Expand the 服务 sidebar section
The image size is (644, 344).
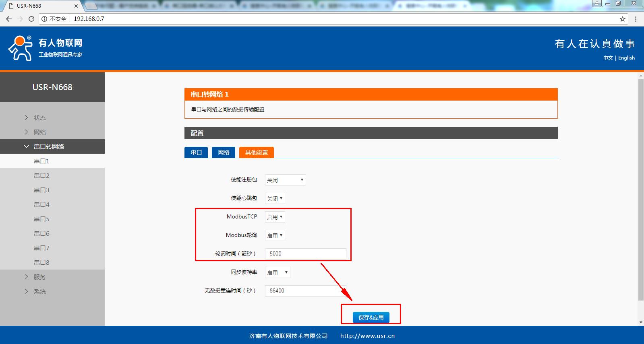pyautogui.click(x=39, y=277)
